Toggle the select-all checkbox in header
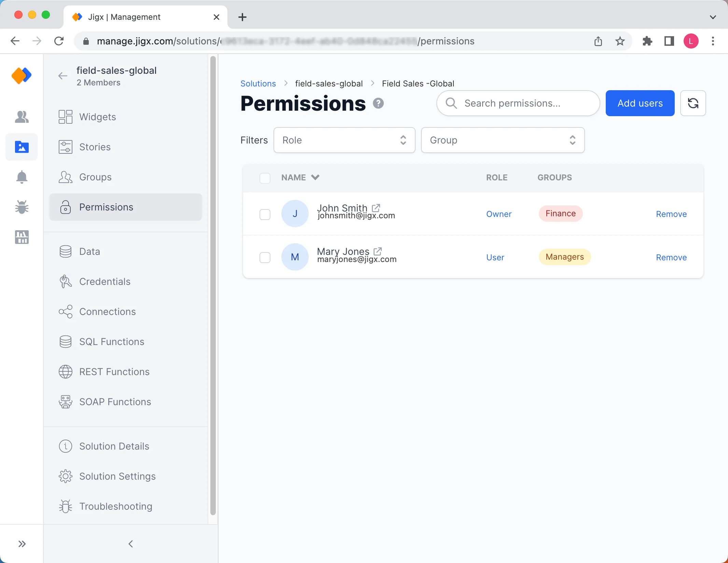 [265, 178]
